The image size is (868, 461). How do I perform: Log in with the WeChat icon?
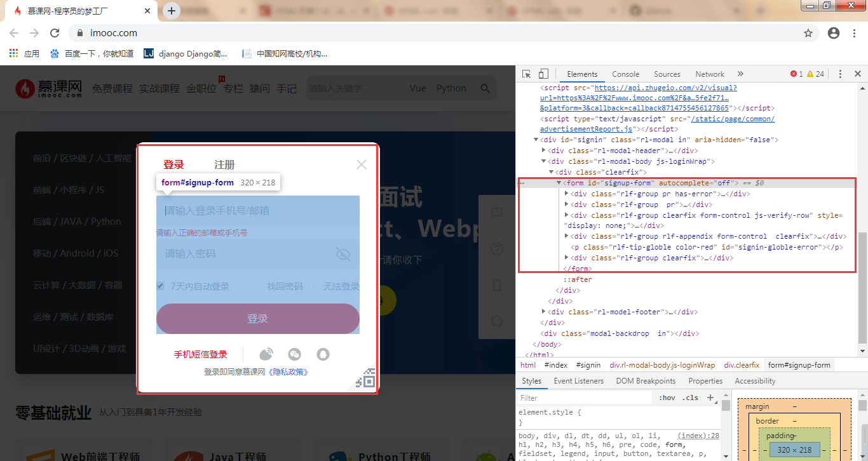pyautogui.click(x=294, y=354)
